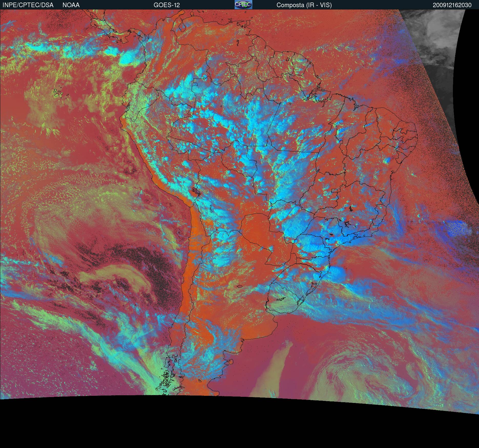479x448 pixels.
Task: Click the Galapagos Islands outline
Action: [x=58, y=93]
